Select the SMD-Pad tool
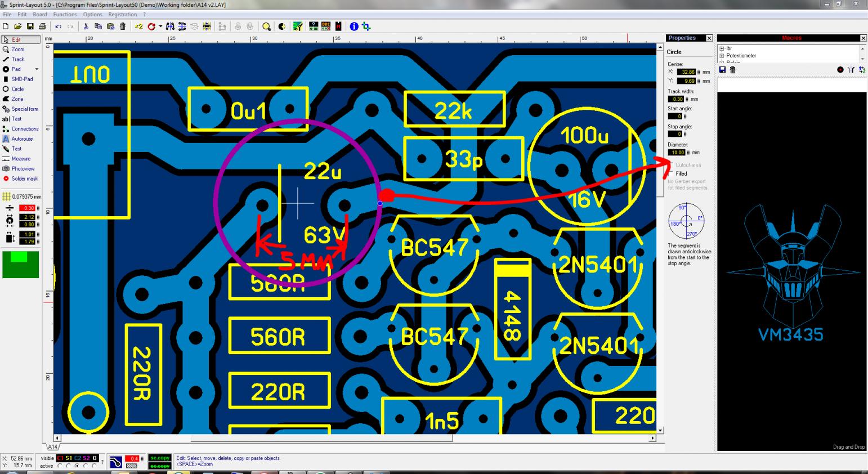868x474 pixels. (21, 79)
